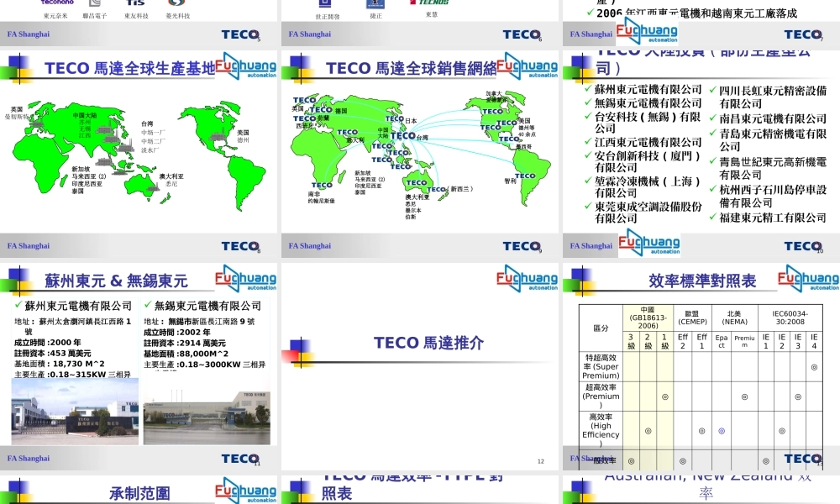Click 基地面積:88,000M^2 text line
The image size is (840, 504).
coord(186,354)
